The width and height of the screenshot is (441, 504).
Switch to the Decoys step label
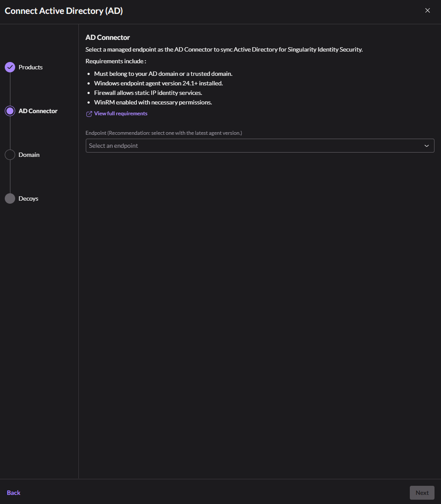point(29,198)
